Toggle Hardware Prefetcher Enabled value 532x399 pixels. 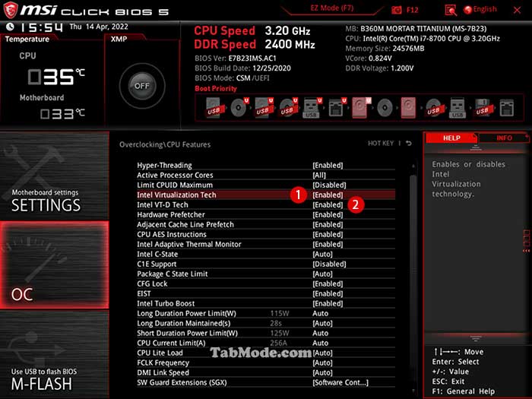point(328,214)
